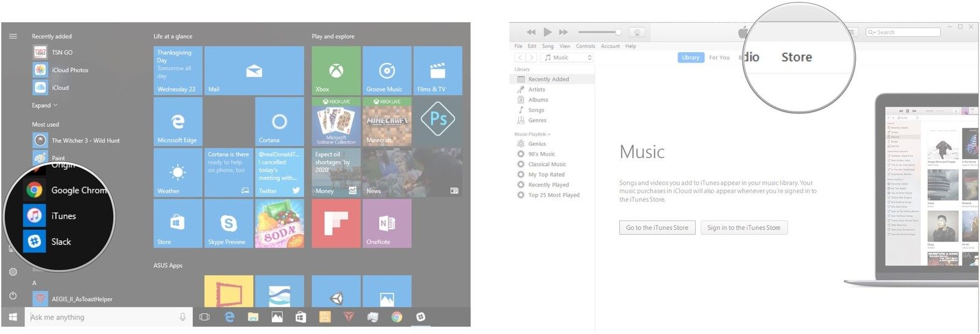Image resolution: width=980 pixels, height=334 pixels.
Task: Collapse the Music Playlists section
Action: [x=532, y=134]
